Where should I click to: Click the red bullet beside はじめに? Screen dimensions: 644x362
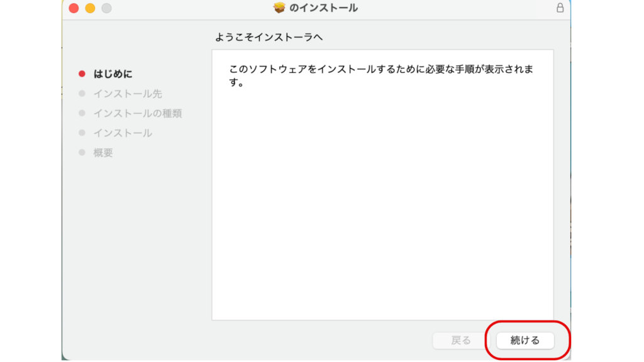82,74
